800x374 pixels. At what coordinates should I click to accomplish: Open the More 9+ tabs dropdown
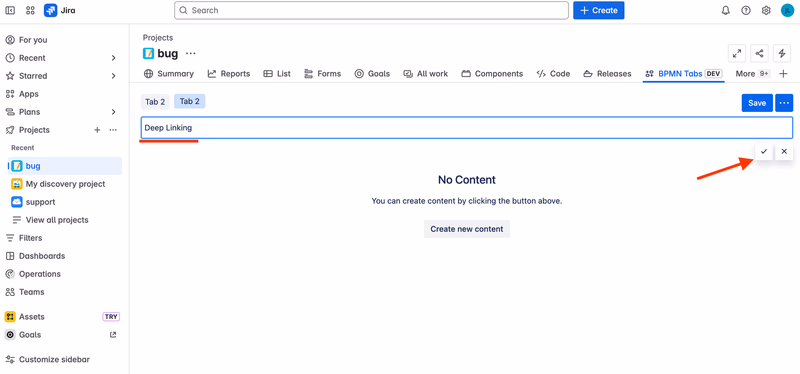click(x=753, y=73)
